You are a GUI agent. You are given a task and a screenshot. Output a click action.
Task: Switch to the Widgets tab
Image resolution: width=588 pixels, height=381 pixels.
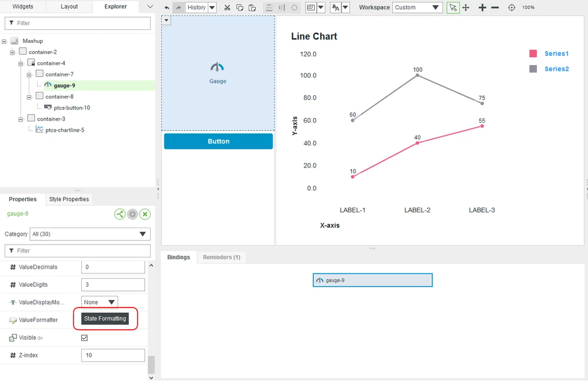23,6
